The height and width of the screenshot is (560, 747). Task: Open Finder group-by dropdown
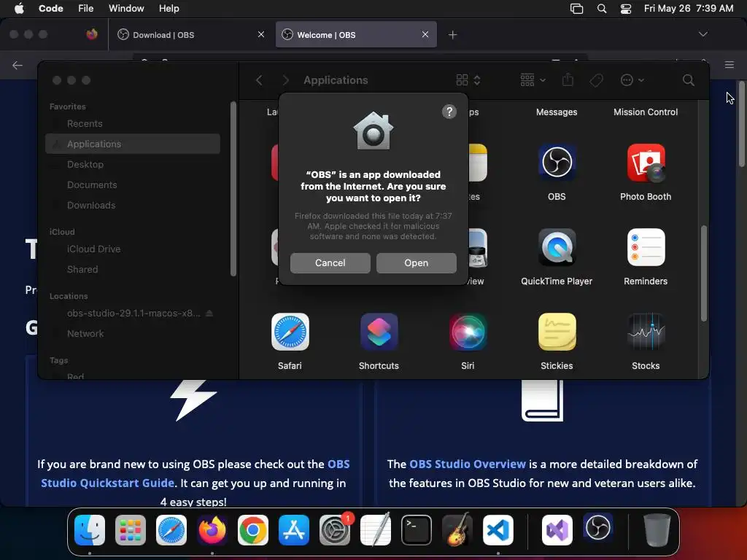[x=533, y=80]
